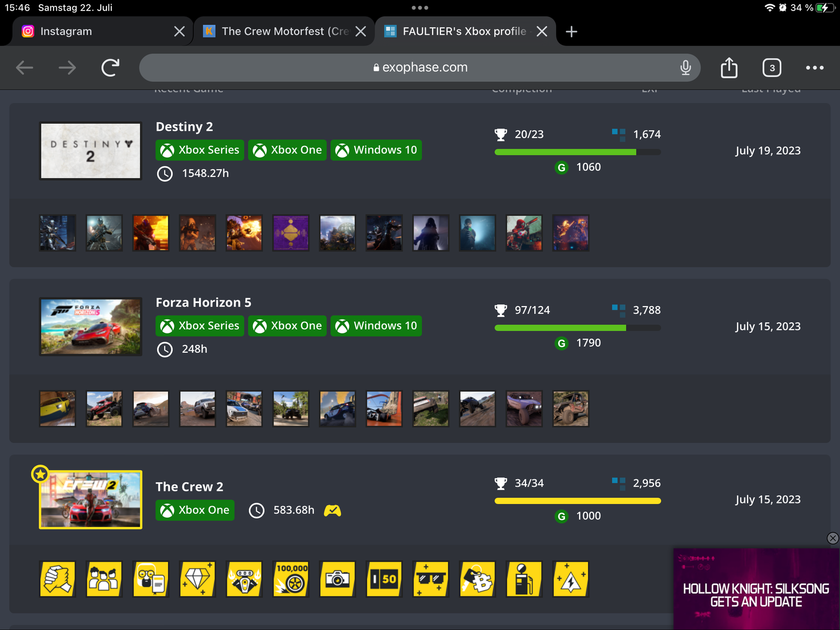
Task: Click Destiny 2 gamerscore G icon
Action: point(562,167)
